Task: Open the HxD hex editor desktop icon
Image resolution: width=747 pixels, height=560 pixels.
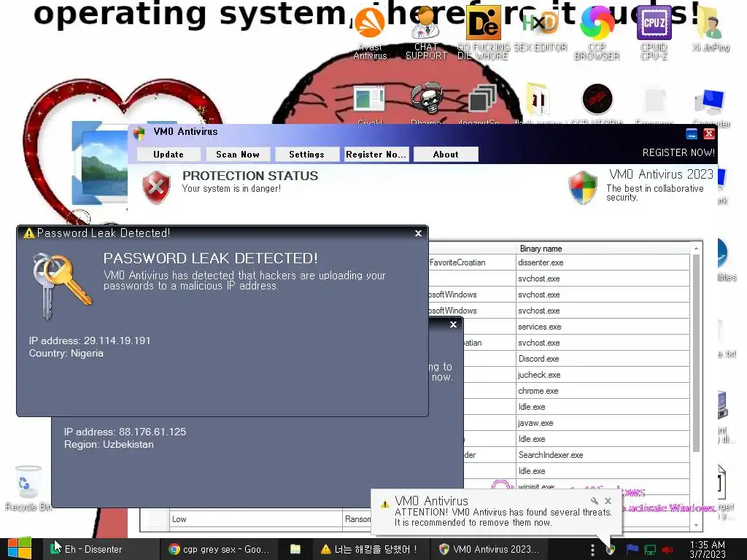Action: 541,29
